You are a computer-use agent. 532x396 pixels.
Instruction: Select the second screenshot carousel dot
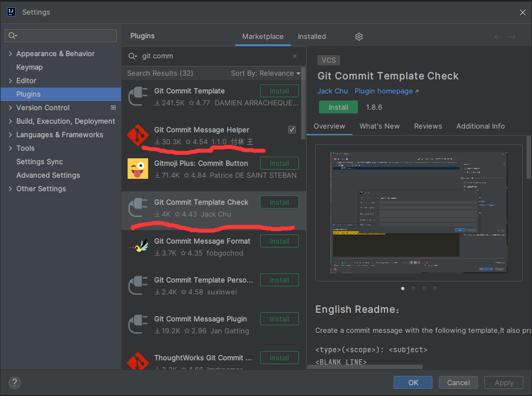414,288
